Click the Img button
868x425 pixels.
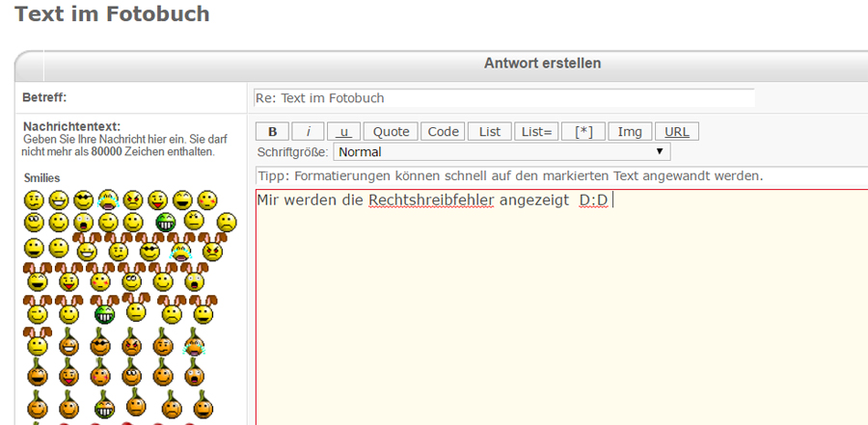(630, 132)
